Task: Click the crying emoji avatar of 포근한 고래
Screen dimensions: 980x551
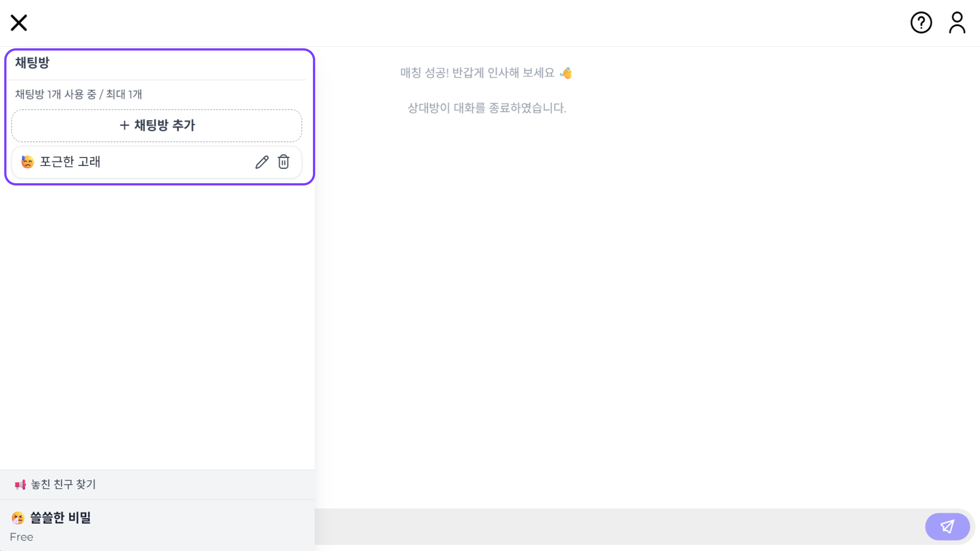Action: coord(27,162)
